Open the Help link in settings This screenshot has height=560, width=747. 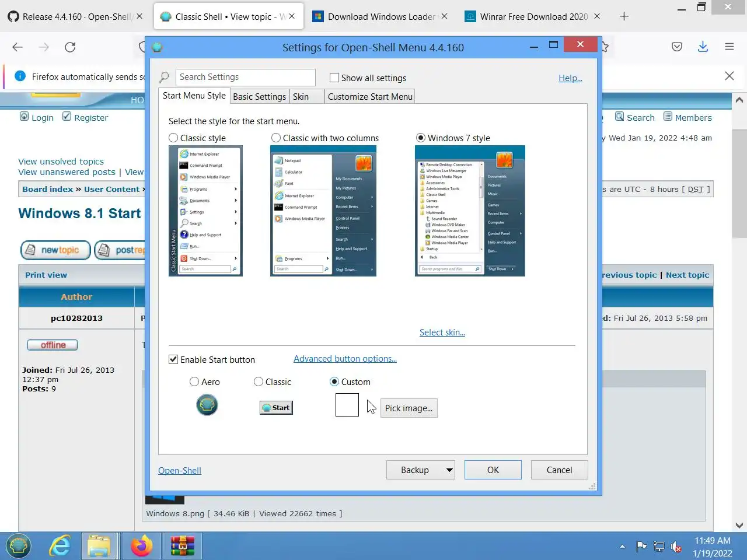(570, 78)
